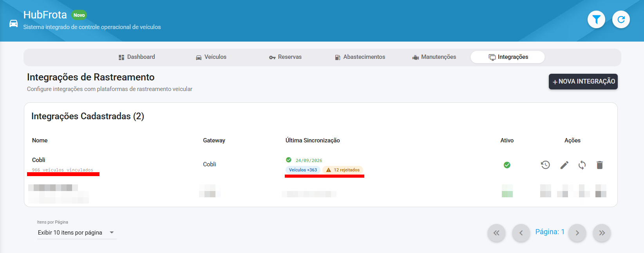Image resolution: width=644 pixels, height=253 pixels.
Task: Select the Integrações tab
Action: [x=508, y=57]
